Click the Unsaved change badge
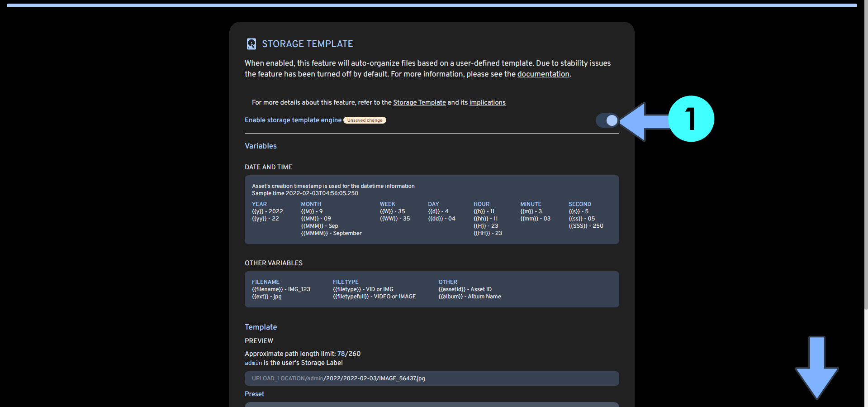The width and height of the screenshot is (868, 407). pyautogui.click(x=365, y=120)
